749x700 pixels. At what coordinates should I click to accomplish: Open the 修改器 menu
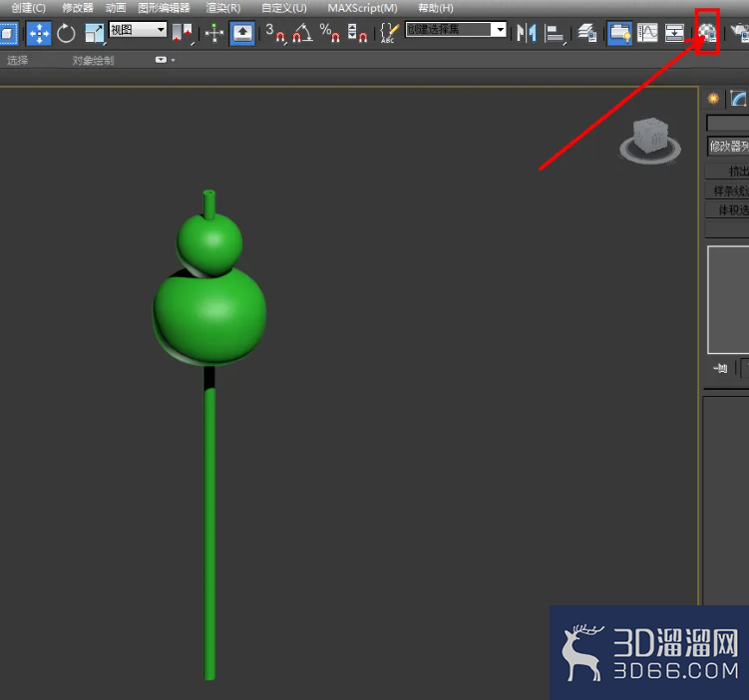[78, 8]
